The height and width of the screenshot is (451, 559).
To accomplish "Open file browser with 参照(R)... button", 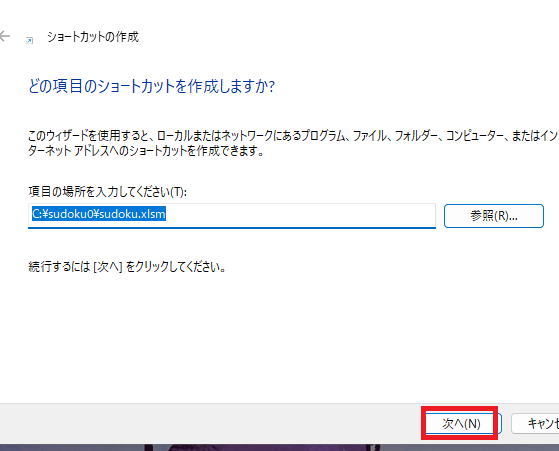I will (x=494, y=216).
